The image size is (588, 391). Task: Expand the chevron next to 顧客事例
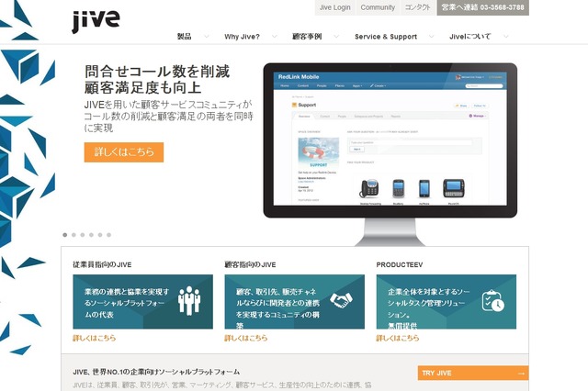336,37
